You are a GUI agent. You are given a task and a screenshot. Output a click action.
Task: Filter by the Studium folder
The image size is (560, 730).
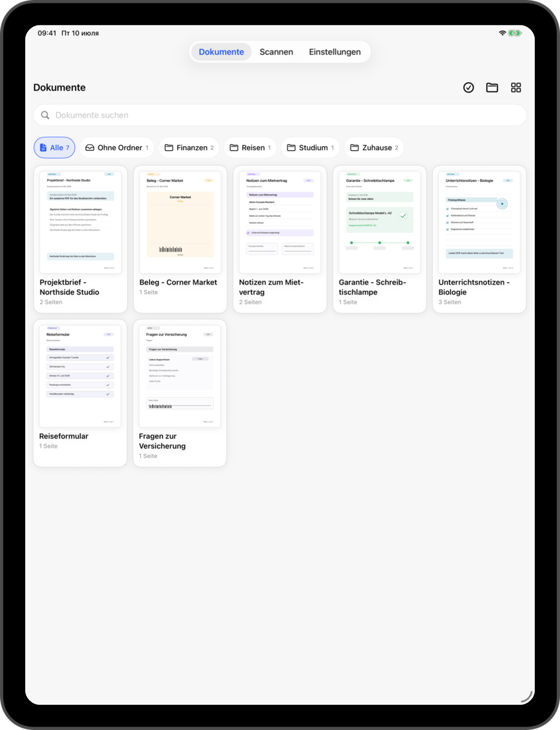310,148
